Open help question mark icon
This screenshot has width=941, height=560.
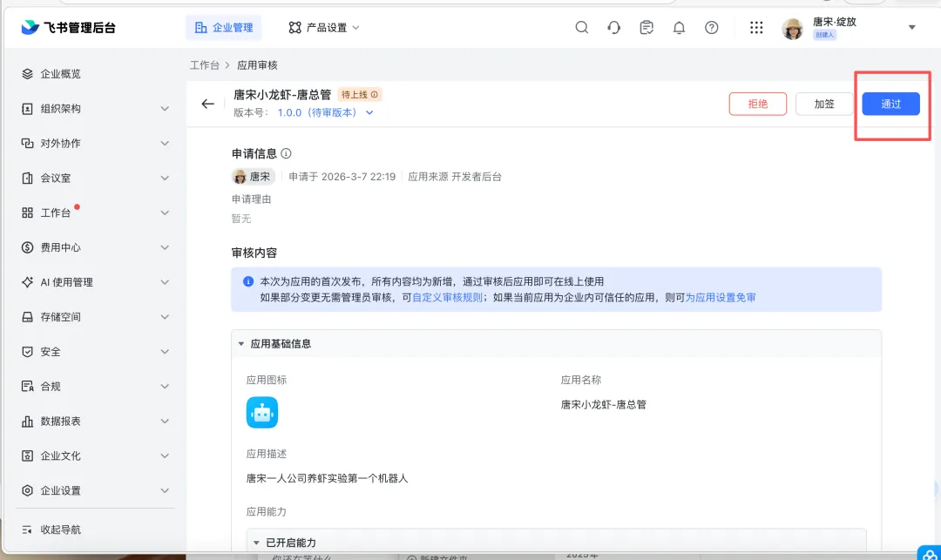(711, 28)
